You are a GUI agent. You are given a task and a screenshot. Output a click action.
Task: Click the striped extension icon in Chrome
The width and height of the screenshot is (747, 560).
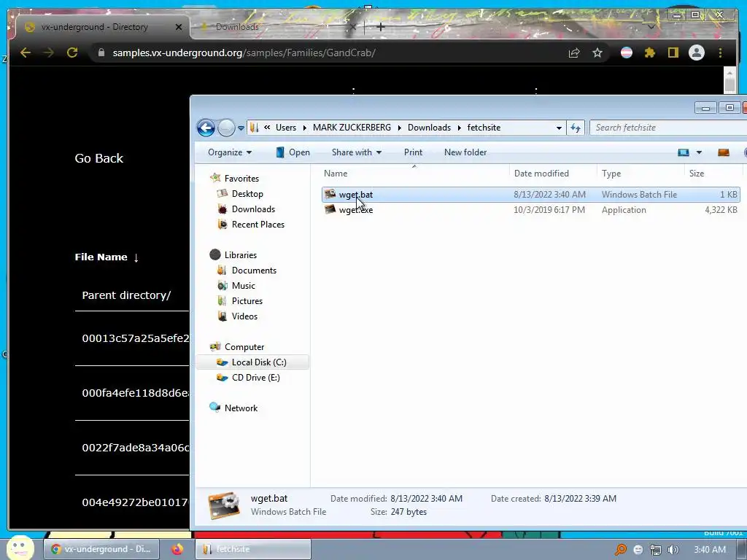(x=627, y=52)
